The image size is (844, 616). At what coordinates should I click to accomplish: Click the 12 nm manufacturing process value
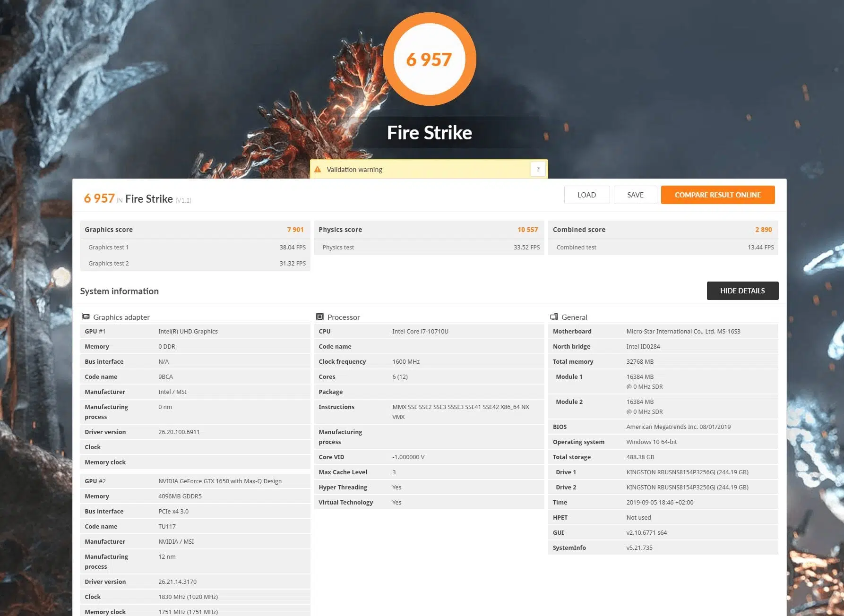[x=167, y=556]
